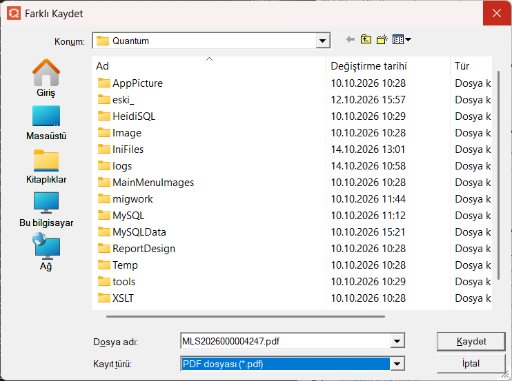Open Giriş in the places sidebar
This screenshot has width=512, height=381.
(x=46, y=78)
